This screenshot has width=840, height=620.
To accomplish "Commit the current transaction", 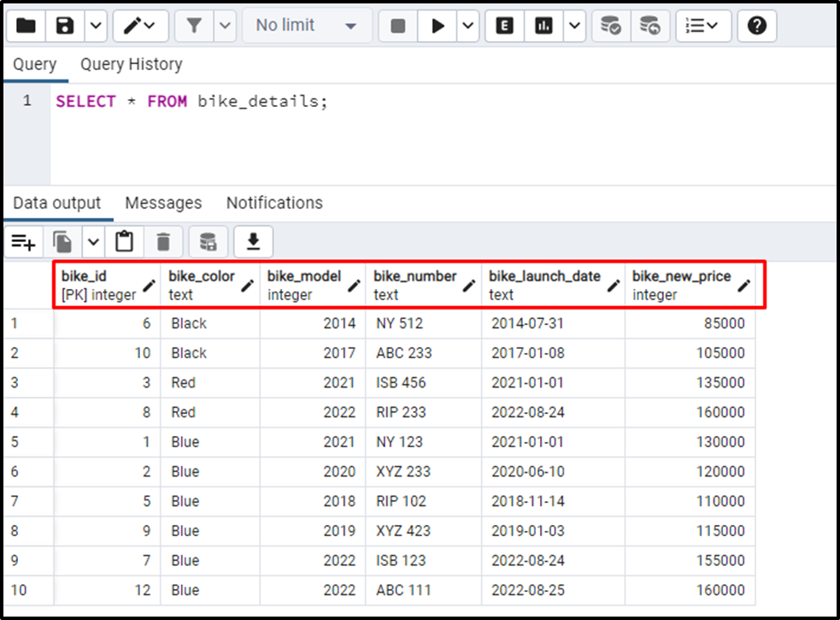I will click(609, 26).
